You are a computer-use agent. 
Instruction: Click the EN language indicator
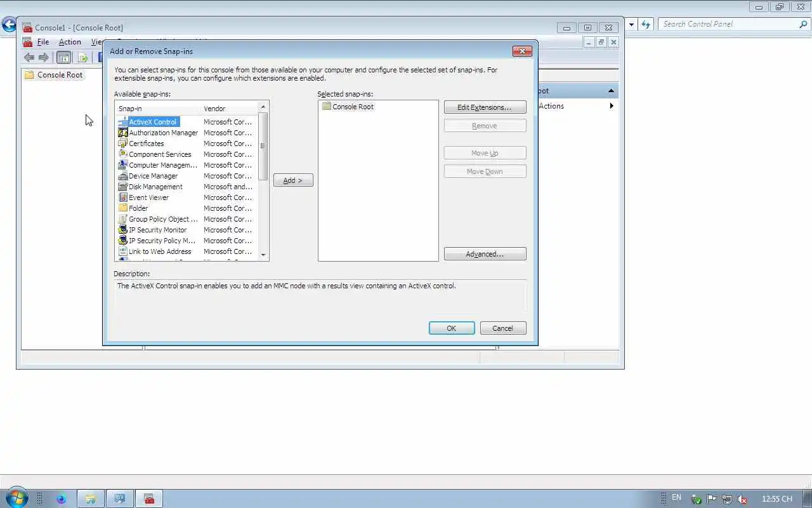point(676,498)
